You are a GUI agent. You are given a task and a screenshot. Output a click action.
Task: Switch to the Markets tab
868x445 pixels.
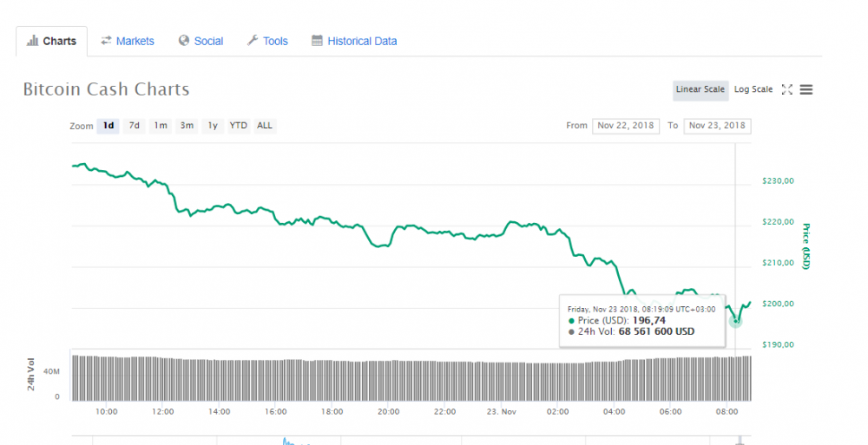pyautogui.click(x=128, y=41)
